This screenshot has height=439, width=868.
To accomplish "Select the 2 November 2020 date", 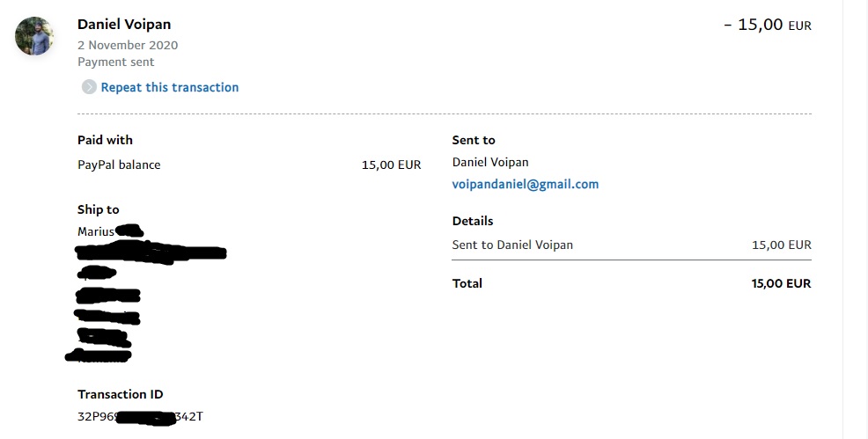I will (128, 45).
